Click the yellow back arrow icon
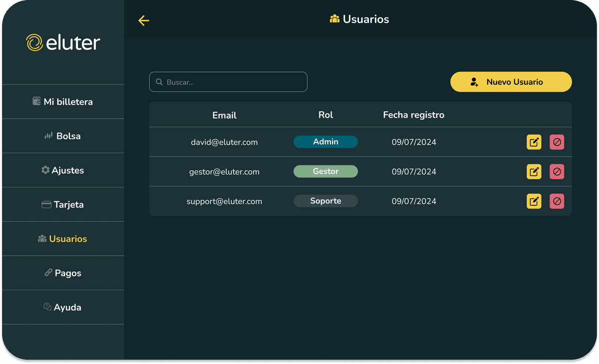 144,20
